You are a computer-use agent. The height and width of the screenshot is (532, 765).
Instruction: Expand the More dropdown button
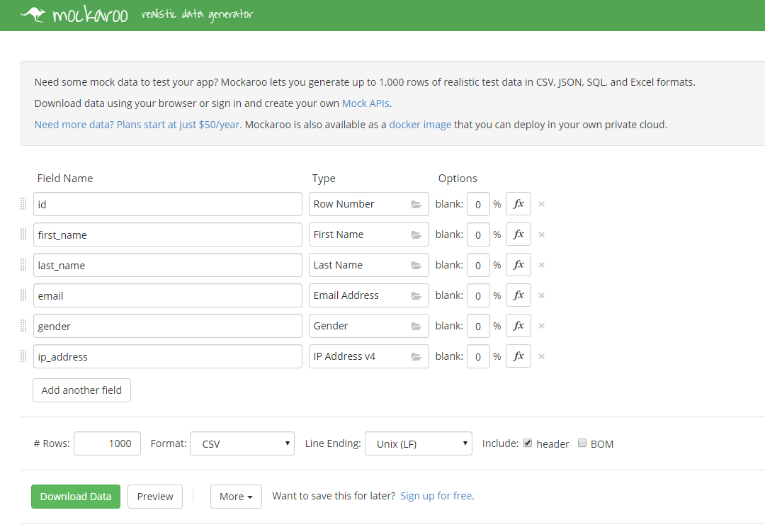point(236,497)
